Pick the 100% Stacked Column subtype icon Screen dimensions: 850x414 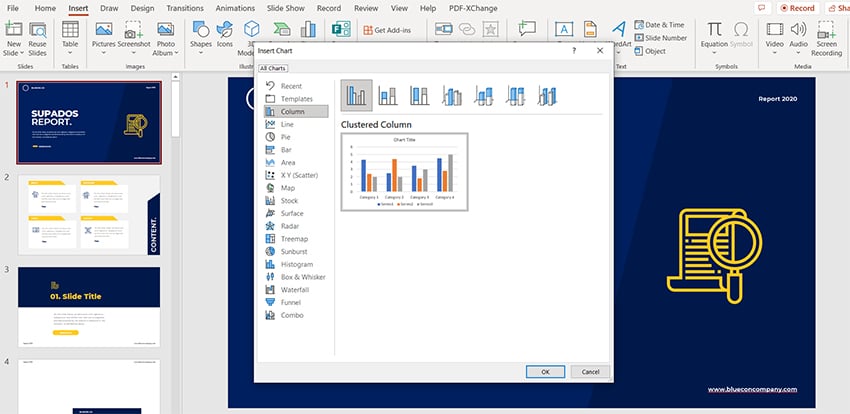[419, 95]
